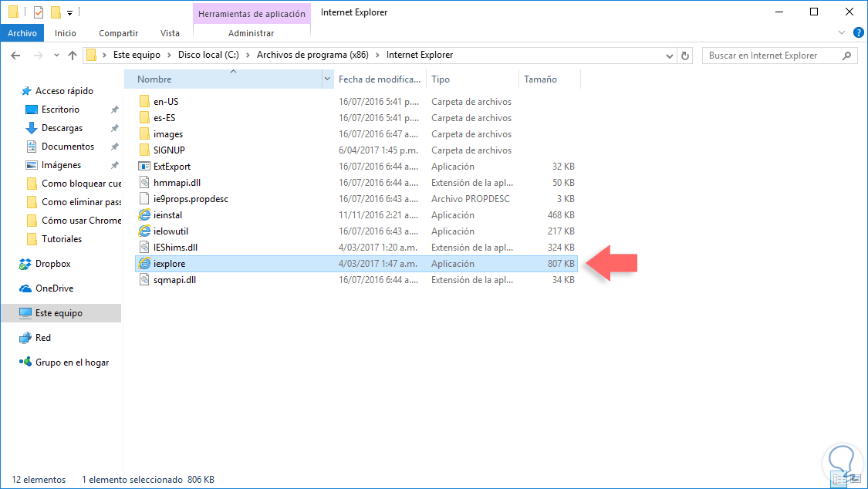
Task: Click Este equipo in the address path
Action: click(x=137, y=55)
